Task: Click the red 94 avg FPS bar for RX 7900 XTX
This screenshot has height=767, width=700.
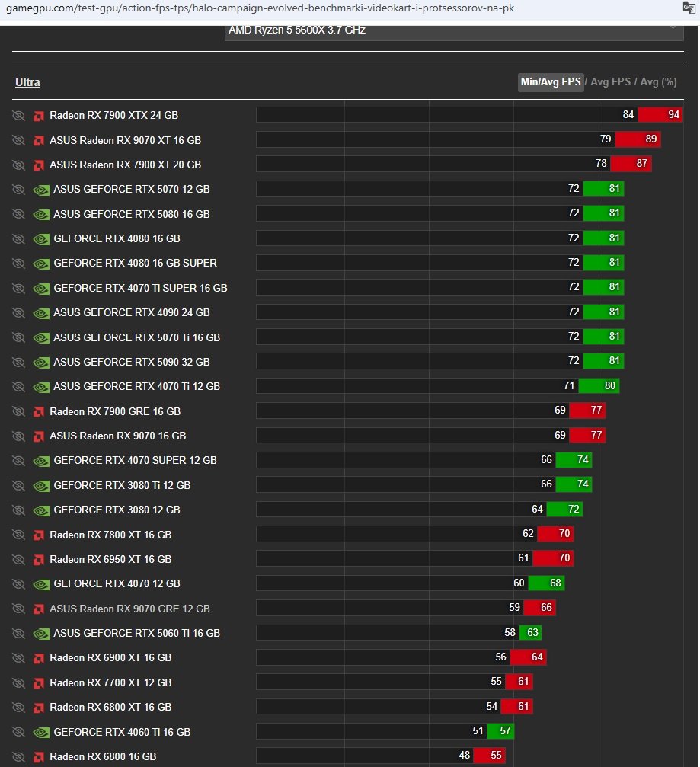Action: (660, 114)
